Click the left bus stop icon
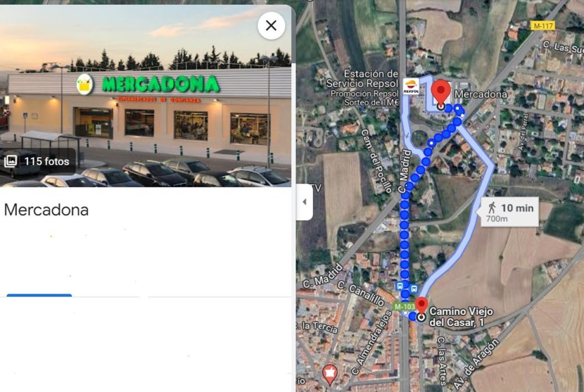Image resolution: width=584 pixels, height=392 pixels. point(400,286)
